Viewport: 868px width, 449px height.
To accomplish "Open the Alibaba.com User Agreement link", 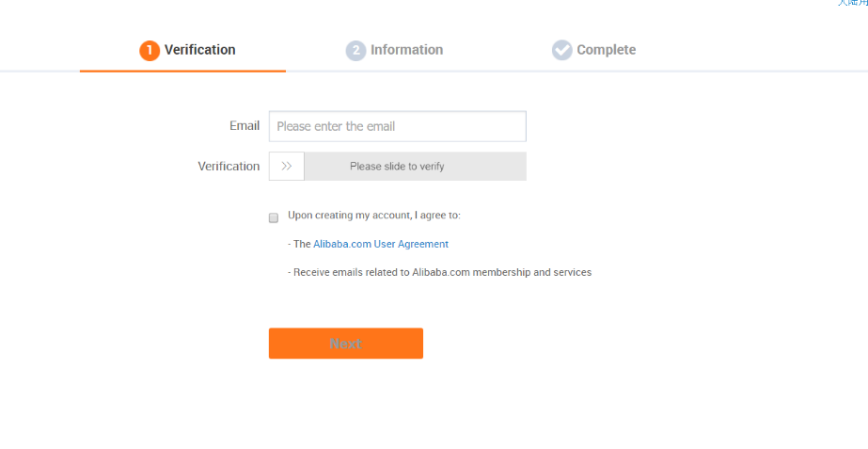I will pos(381,244).
